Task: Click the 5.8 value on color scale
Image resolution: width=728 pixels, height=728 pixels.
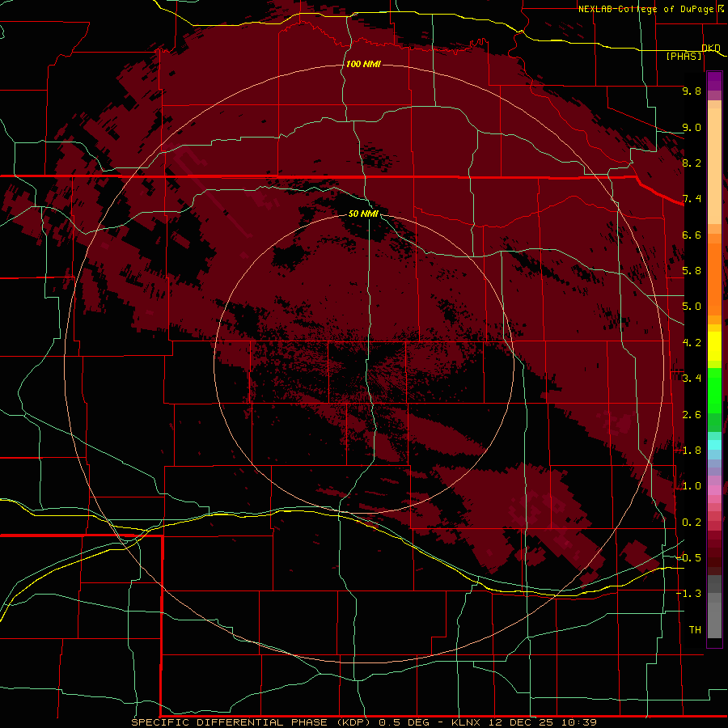Action: point(692,271)
